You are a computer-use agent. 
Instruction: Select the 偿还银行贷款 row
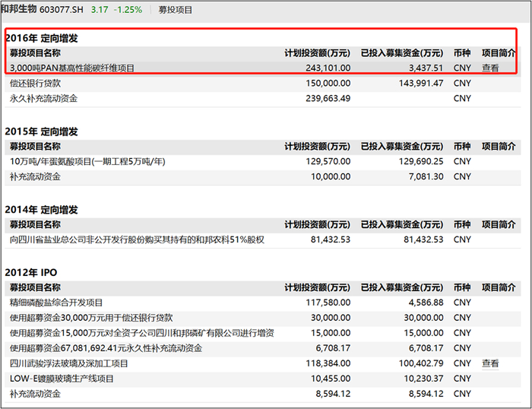point(263,83)
